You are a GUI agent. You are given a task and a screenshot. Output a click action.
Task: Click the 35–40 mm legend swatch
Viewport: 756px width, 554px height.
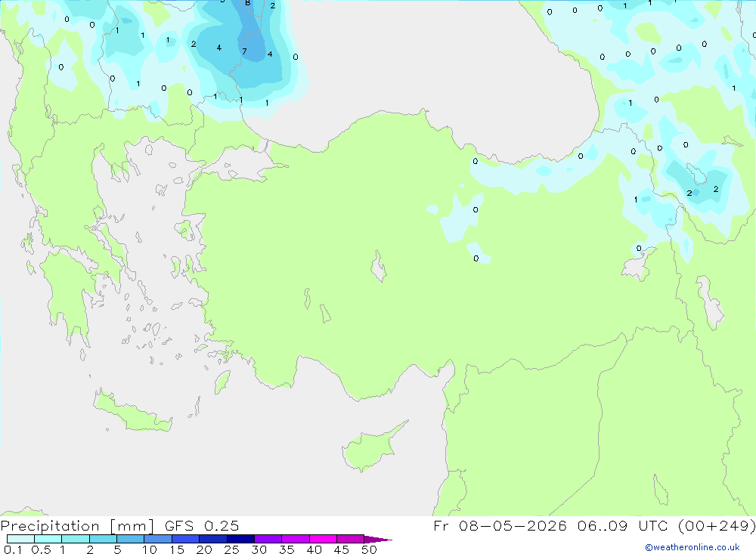[x=296, y=539]
